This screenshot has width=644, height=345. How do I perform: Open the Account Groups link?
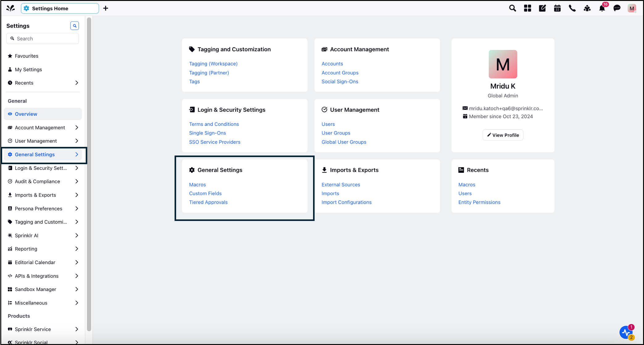[x=340, y=73]
